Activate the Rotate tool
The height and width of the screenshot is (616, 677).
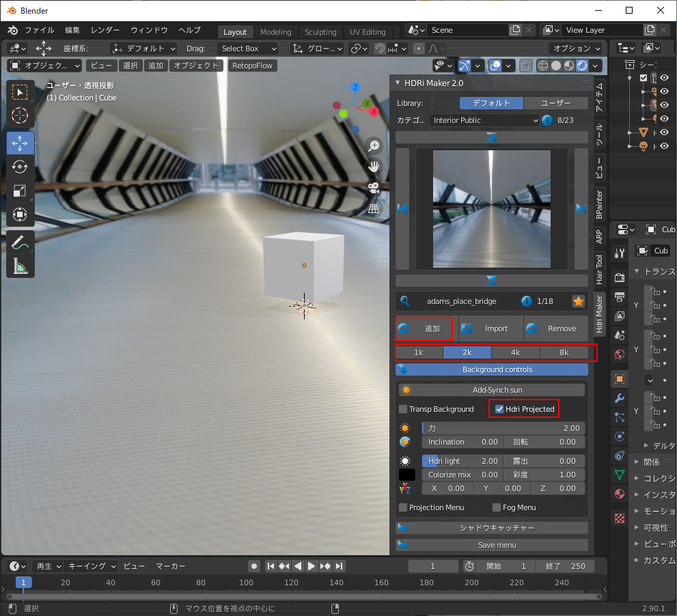(20, 167)
